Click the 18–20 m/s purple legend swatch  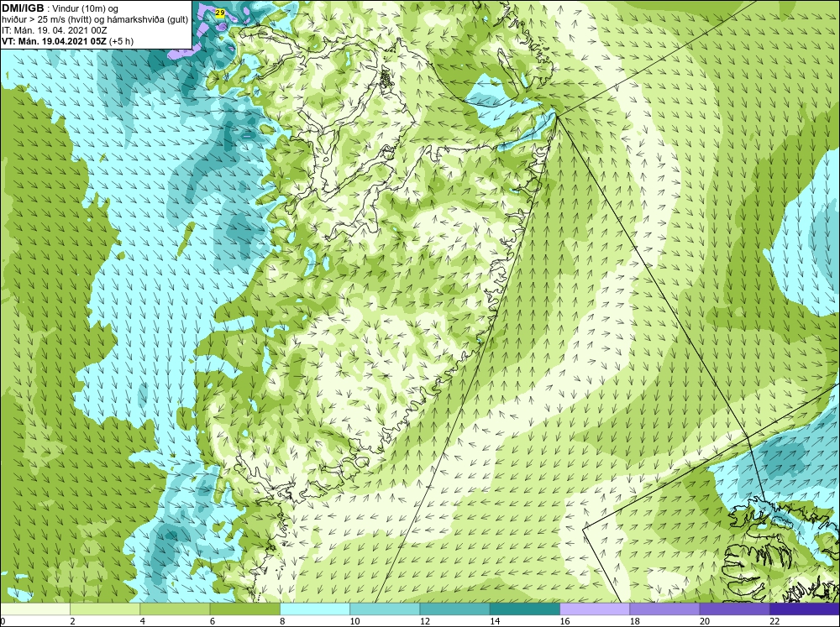(664, 609)
